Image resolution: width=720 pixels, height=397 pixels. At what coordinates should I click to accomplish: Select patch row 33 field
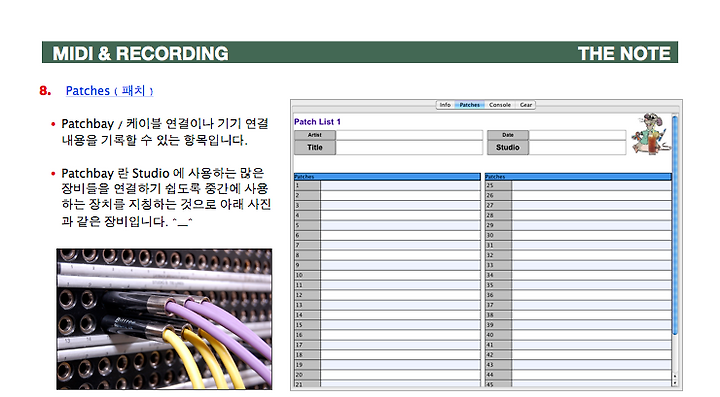(591, 265)
